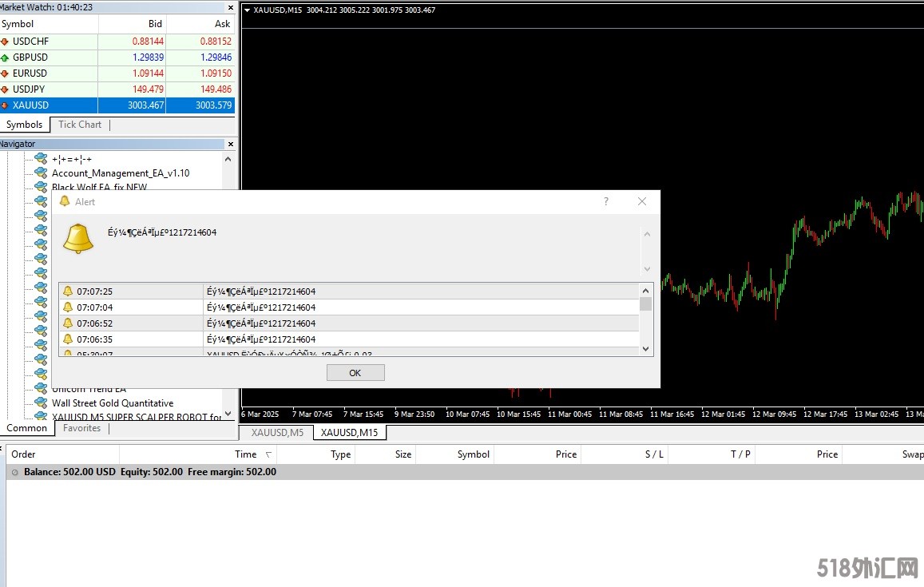The height and width of the screenshot is (587, 924).
Task: Click OK in the Alert dialog
Action: click(x=355, y=372)
